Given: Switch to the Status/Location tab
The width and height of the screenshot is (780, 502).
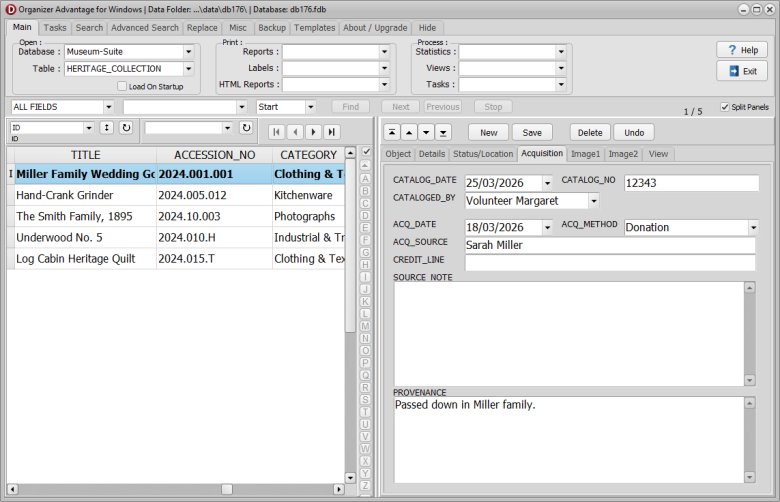Looking at the screenshot, I should (x=482, y=154).
